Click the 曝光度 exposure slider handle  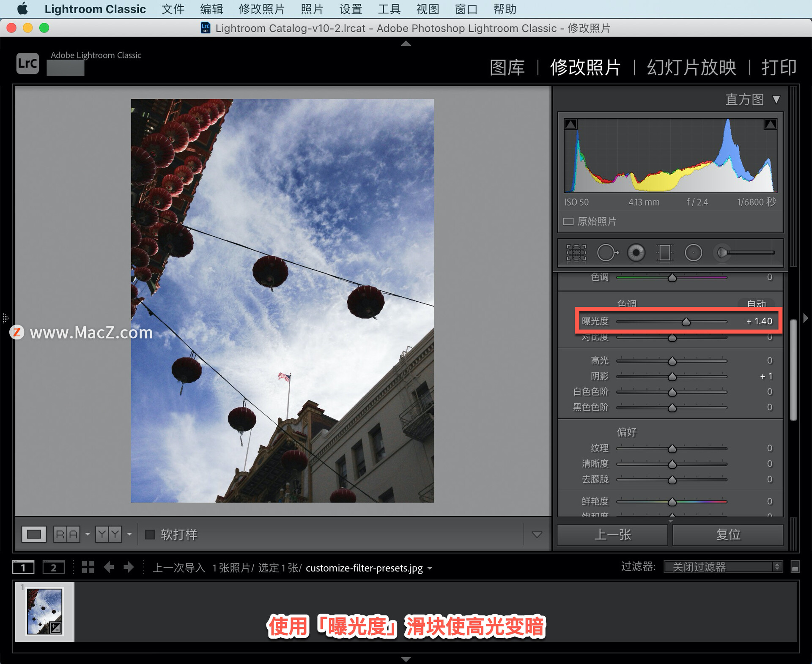tap(686, 322)
